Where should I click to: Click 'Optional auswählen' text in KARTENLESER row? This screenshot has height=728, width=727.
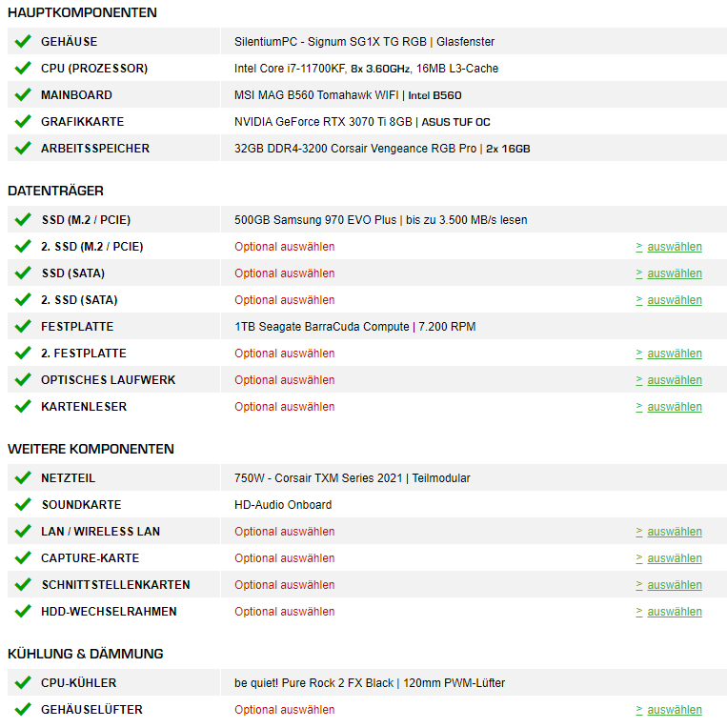(x=285, y=407)
